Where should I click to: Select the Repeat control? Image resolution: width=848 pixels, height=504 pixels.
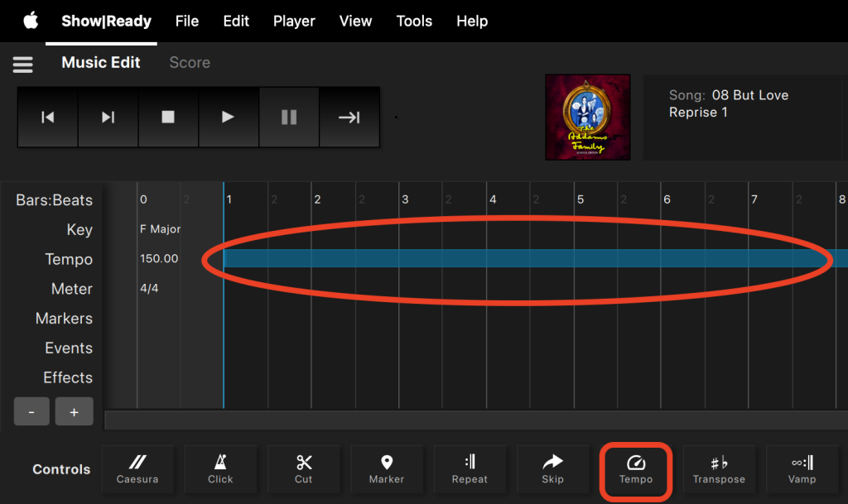coord(470,469)
